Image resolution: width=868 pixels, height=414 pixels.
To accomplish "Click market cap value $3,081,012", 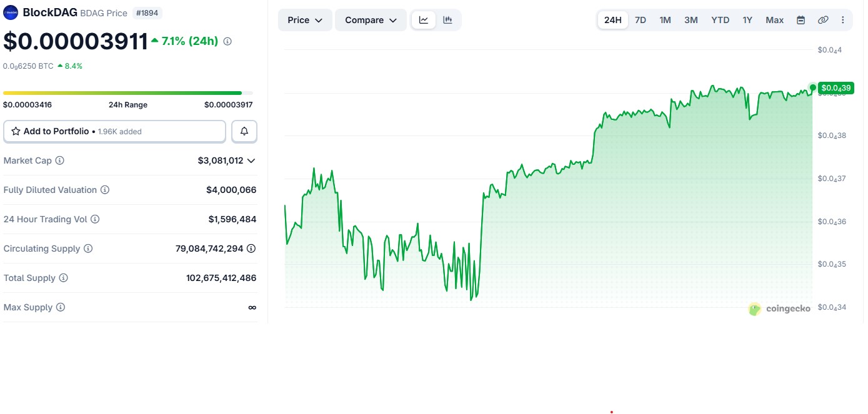I will point(221,160).
